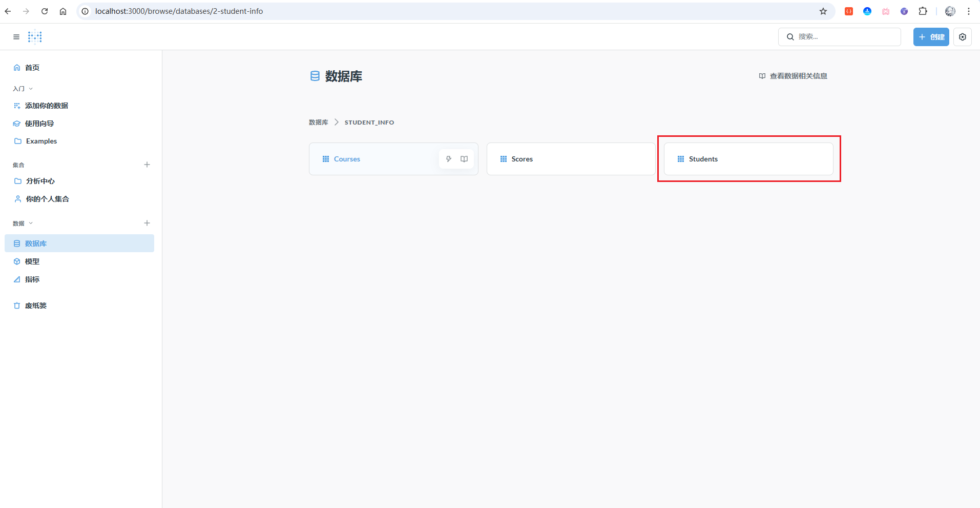980x508 pixels.
Task: Bookmark this page with the star
Action: point(823,11)
